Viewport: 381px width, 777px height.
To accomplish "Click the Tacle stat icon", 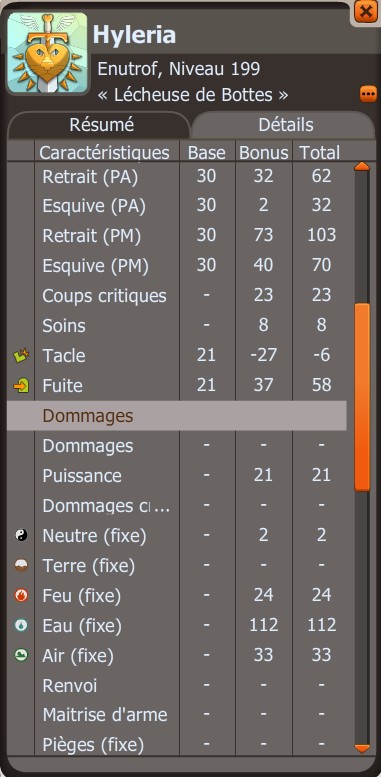I will (21, 355).
